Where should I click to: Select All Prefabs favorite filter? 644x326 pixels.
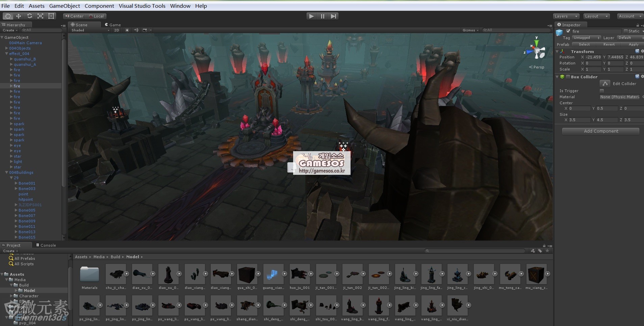25,259
